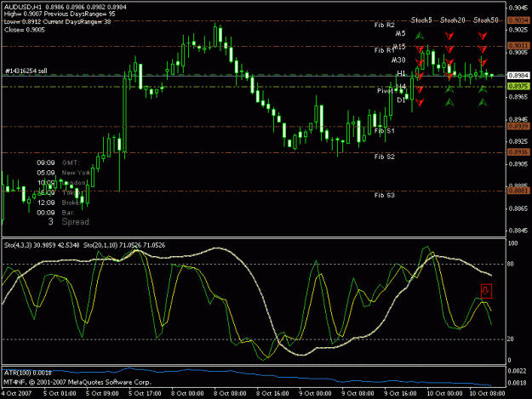This screenshot has width=532, height=399.
Task: Click the 4 Oct 2007 time axis label
Action: click(x=16, y=394)
